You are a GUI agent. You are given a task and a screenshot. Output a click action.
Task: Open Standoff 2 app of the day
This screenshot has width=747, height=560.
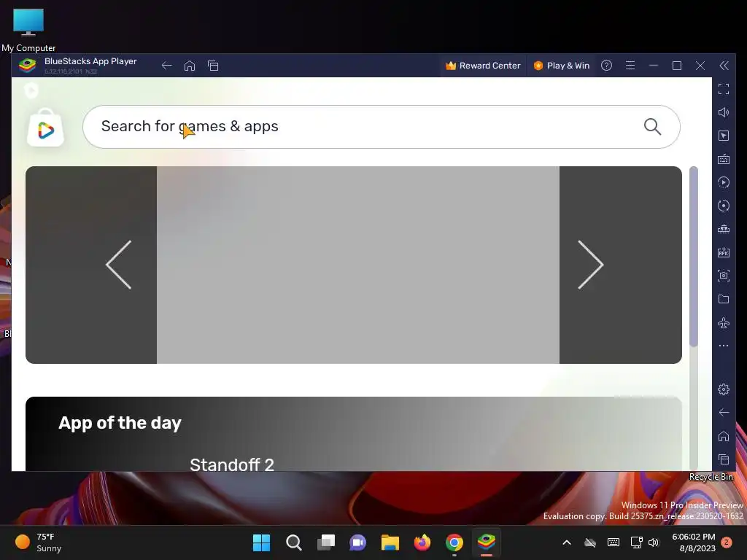point(232,464)
